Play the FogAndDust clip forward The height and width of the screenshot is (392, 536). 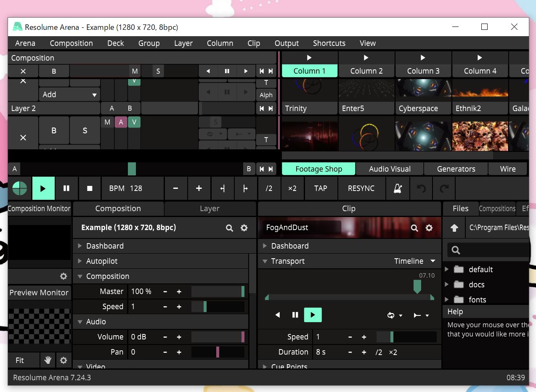pyautogui.click(x=313, y=315)
